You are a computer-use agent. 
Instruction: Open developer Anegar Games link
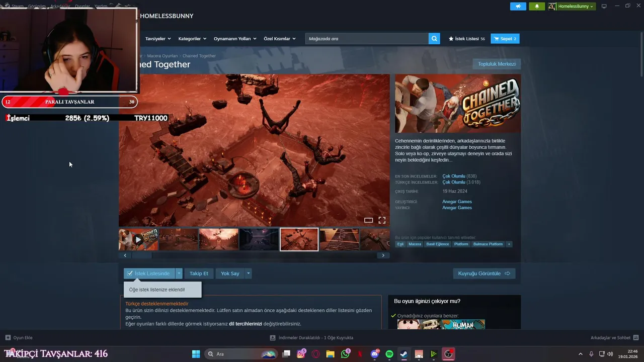(x=457, y=202)
